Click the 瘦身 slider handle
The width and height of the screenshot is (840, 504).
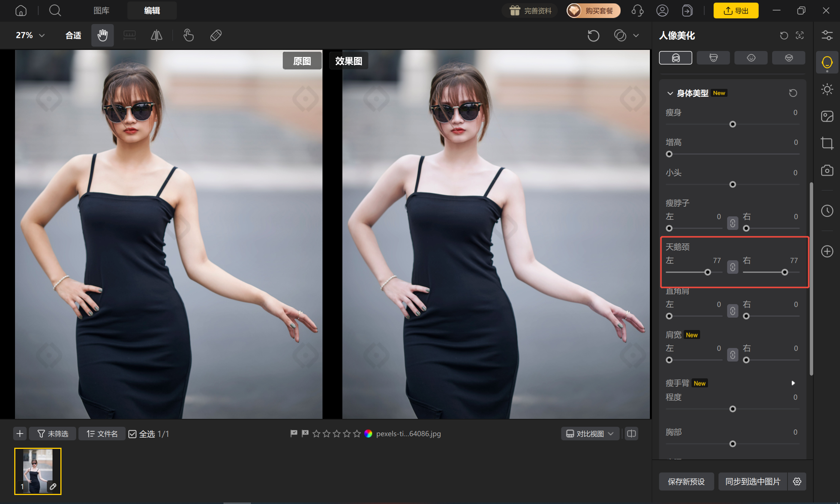733,124
